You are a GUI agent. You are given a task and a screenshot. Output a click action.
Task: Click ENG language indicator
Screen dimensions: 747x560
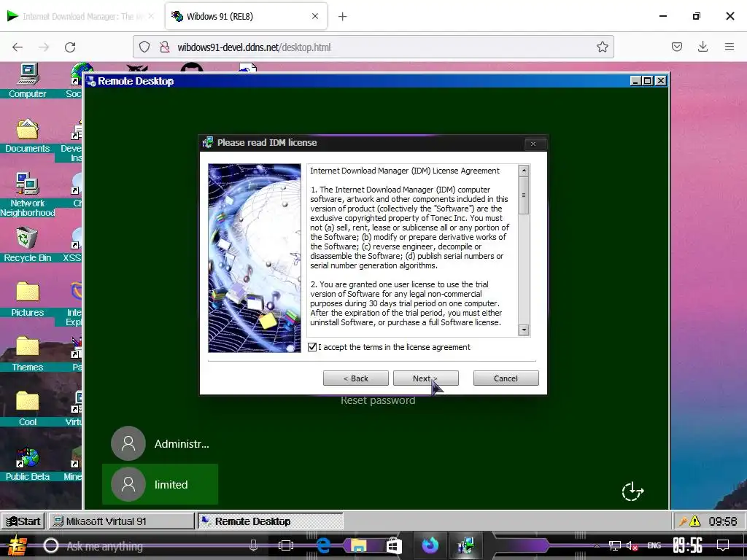654,545
